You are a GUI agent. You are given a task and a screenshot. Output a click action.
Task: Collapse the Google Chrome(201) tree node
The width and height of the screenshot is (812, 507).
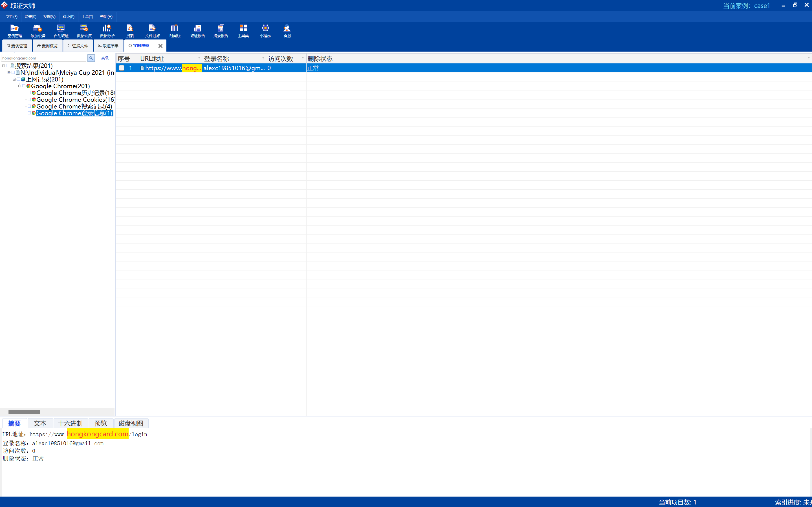pos(19,86)
